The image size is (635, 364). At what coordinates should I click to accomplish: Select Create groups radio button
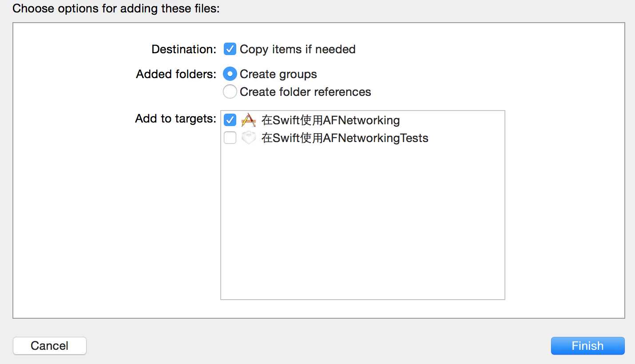pyautogui.click(x=230, y=74)
